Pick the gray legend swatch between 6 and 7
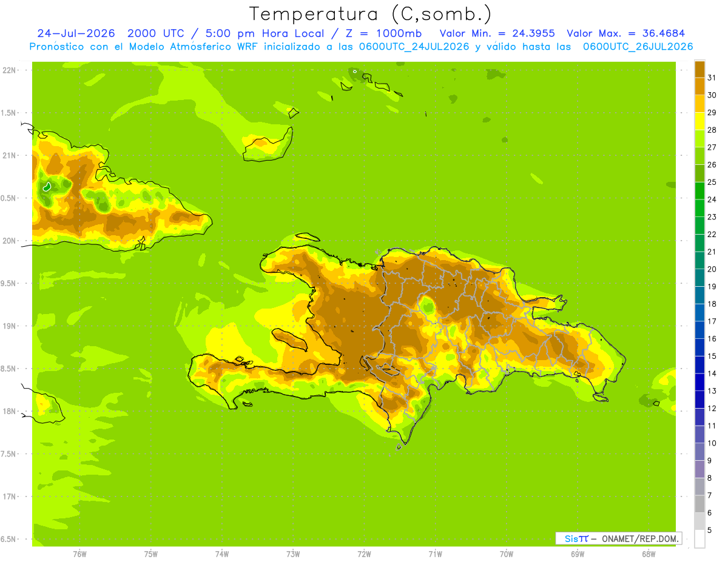The height and width of the screenshot is (562, 728). tap(699, 504)
